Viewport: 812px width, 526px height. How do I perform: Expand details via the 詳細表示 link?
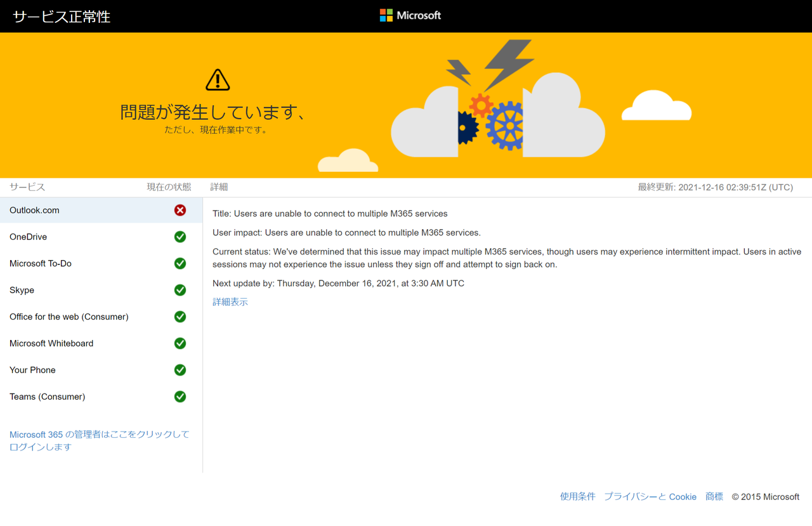point(230,302)
